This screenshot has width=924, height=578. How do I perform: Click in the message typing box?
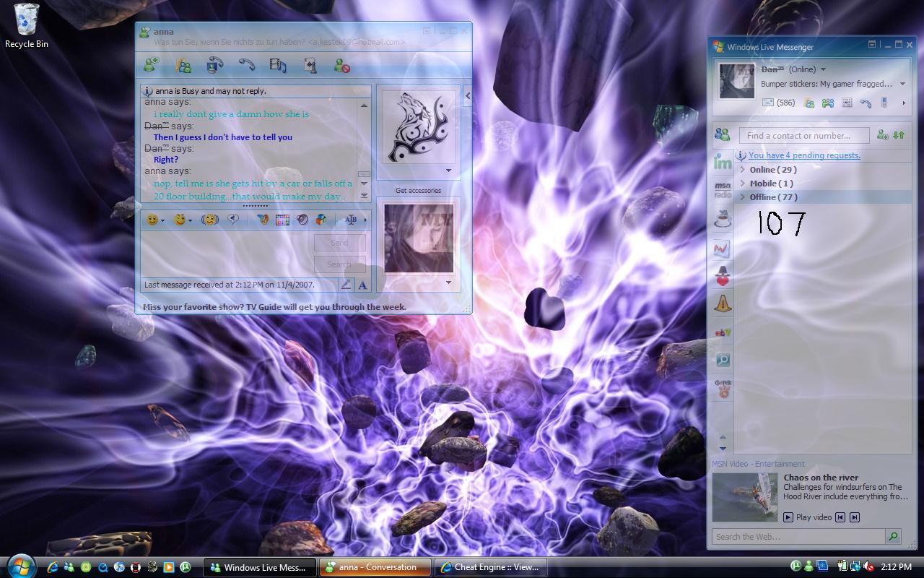227,253
